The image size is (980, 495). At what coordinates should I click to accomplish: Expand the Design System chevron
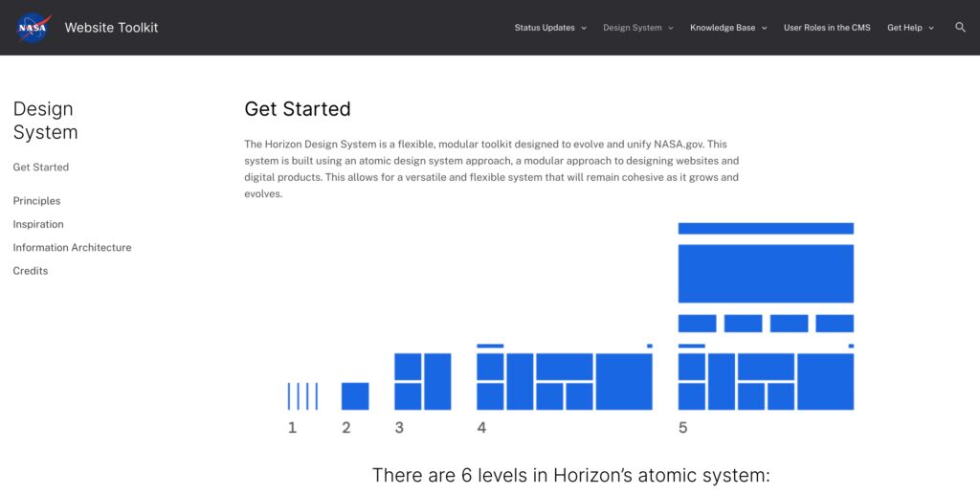[671, 28]
